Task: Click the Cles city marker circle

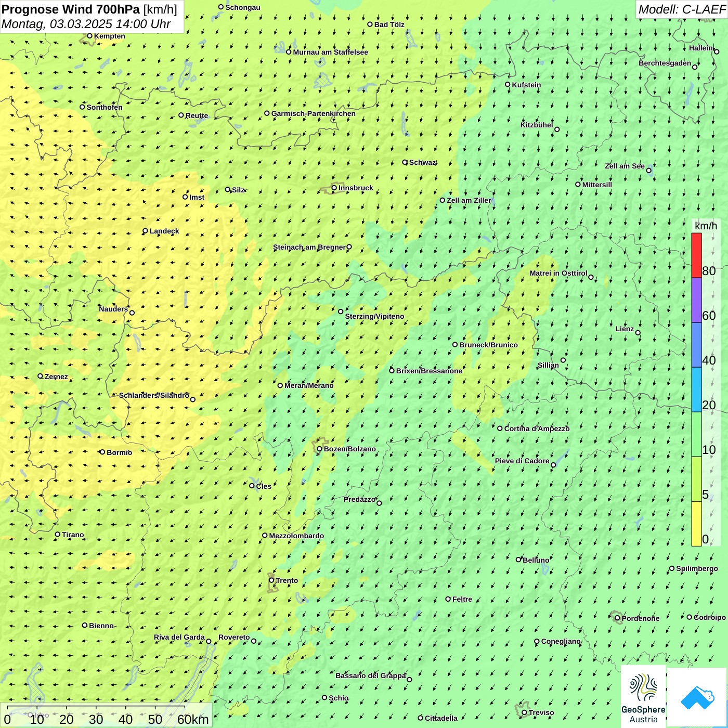Action: [252, 486]
